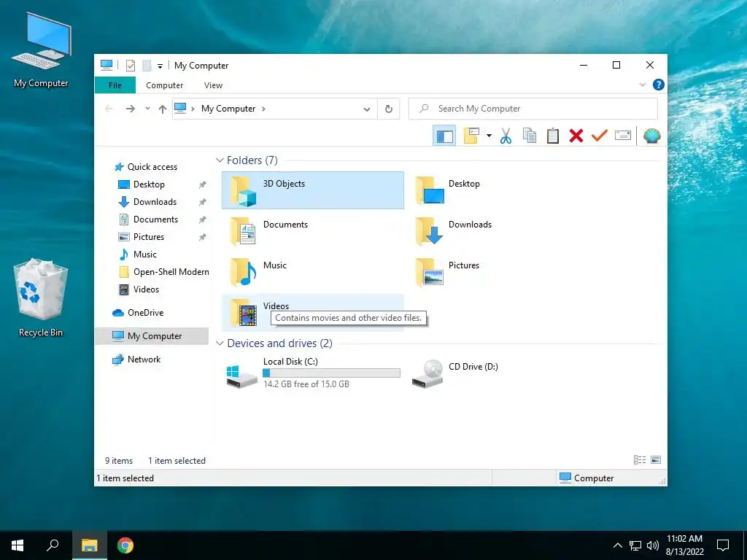Open Documents in Quick access
The height and width of the screenshot is (560, 747).
click(155, 219)
